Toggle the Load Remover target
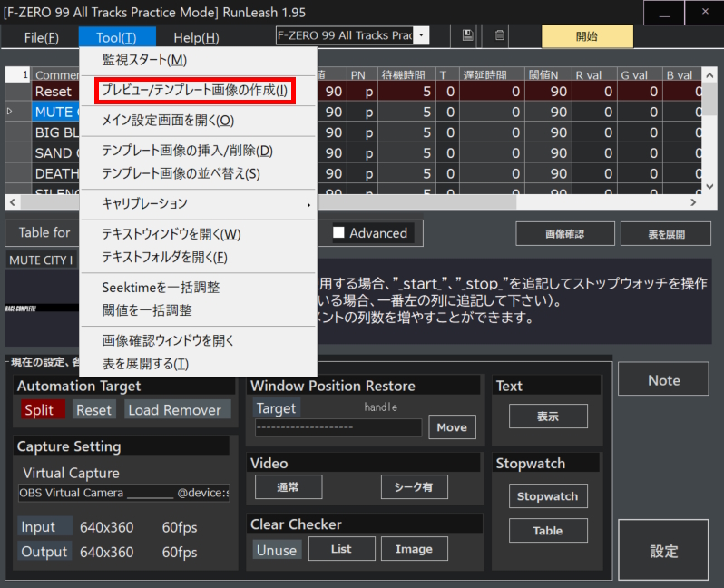The height and width of the screenshot is (588, 724). coord(177,410)
